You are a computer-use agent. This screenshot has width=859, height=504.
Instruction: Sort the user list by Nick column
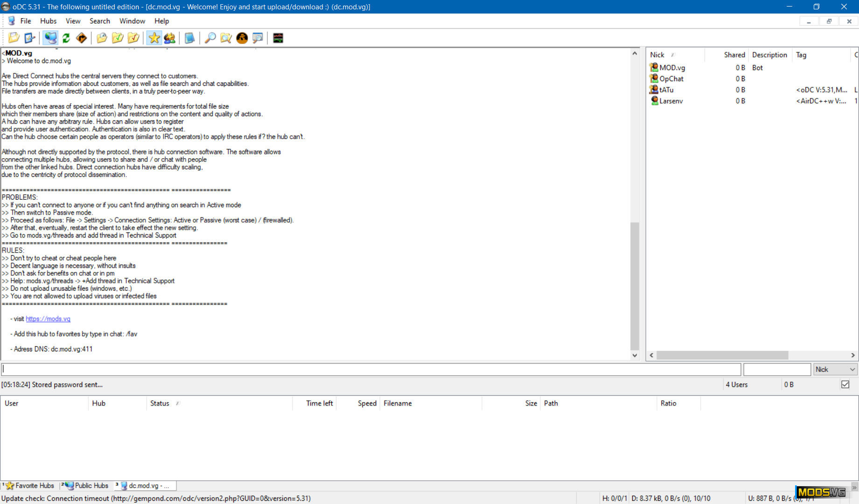(657, 55)
